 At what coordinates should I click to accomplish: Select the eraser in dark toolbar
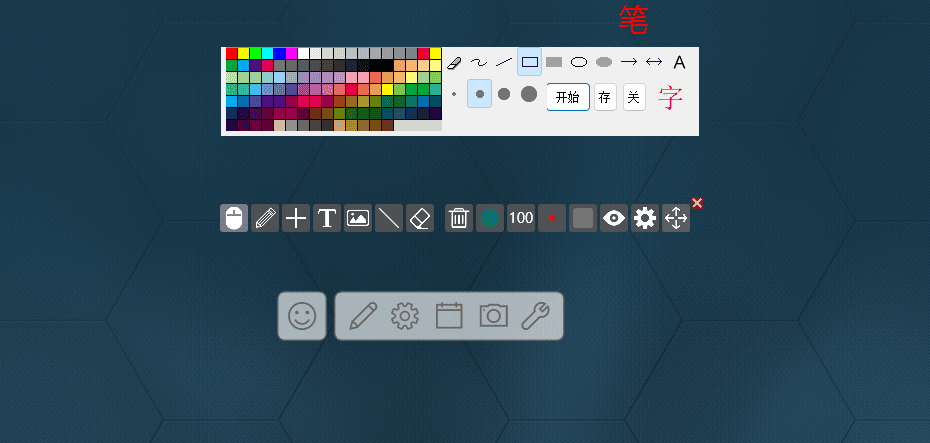coord(420,218)
